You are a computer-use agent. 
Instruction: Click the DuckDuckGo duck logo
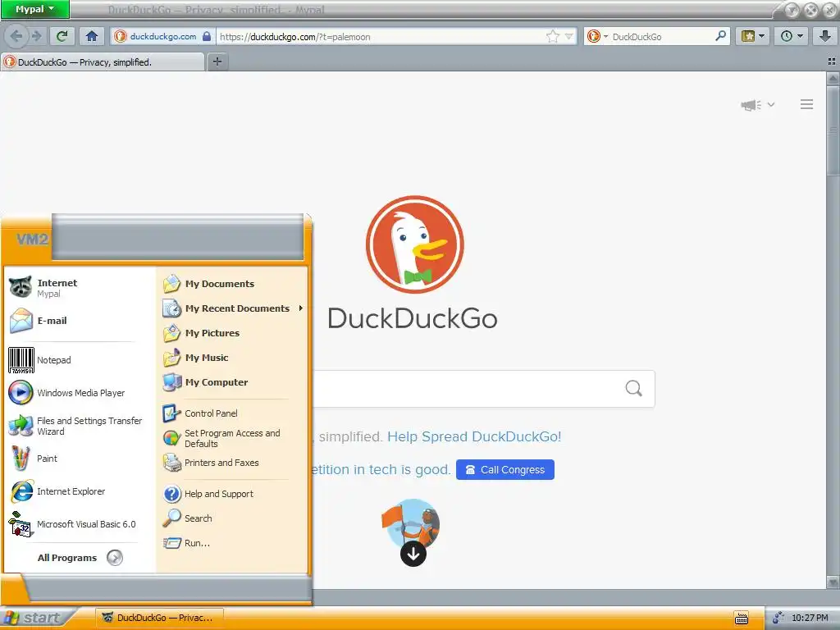tap(414, 244)
